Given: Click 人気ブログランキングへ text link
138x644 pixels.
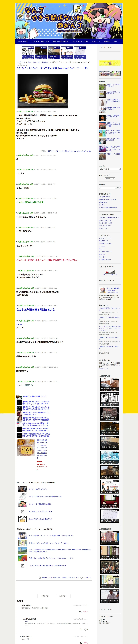Looking at the screenshot, I should click(110, 274).
